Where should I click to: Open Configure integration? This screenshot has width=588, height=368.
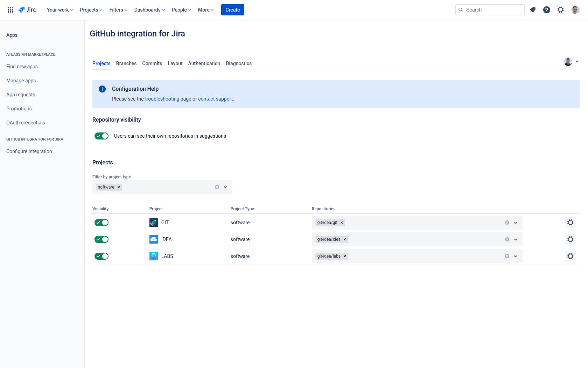coord(29,151)
